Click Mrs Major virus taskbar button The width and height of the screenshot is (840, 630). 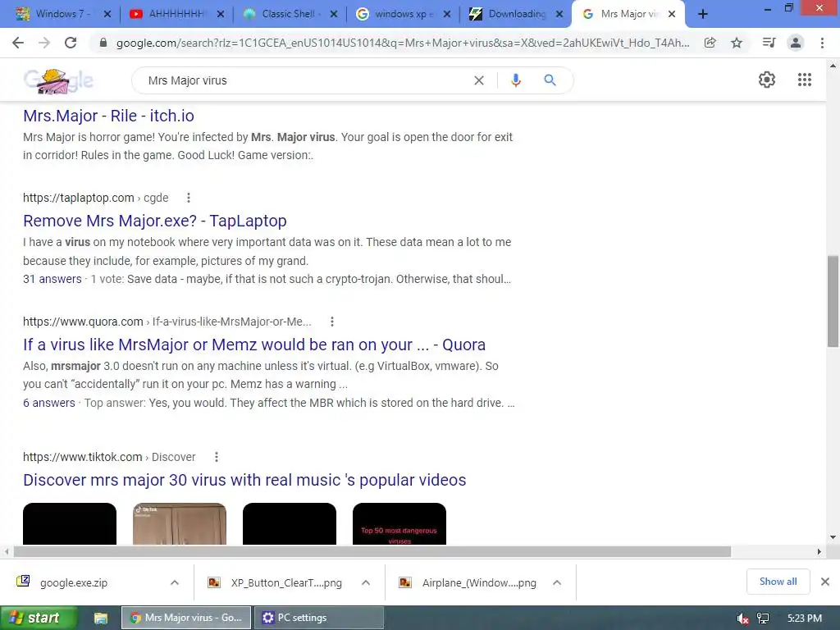tap(186, 618)
